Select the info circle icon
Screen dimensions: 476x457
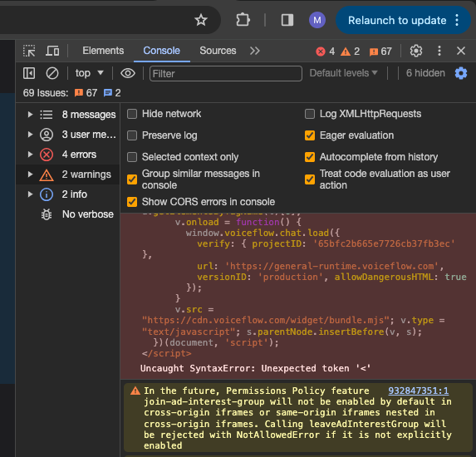click(47, 194)
